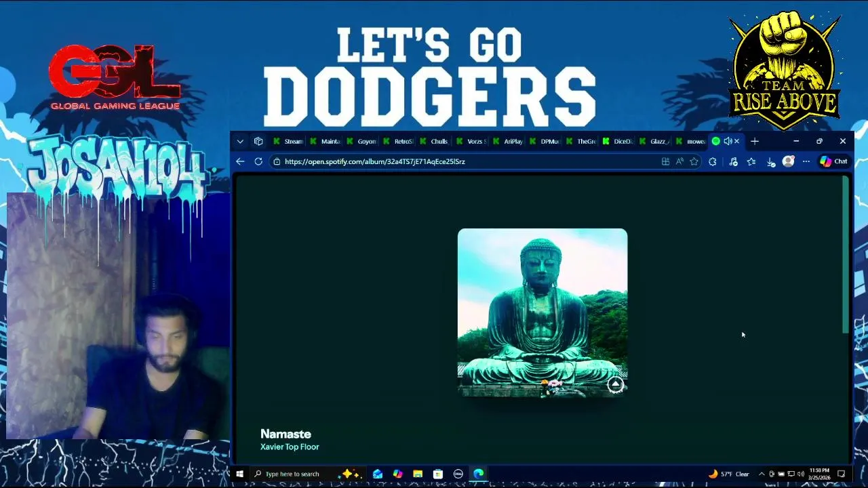This screenshot has width=868, height=488.
Task: Open the Windows Start menu
Action: (x=239, y=474)
